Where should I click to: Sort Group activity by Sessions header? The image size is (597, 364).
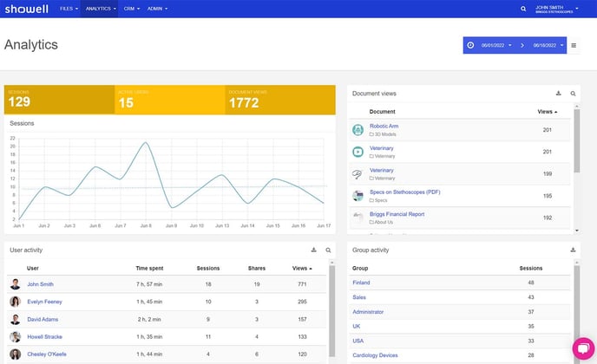click(x=531, y=268)
